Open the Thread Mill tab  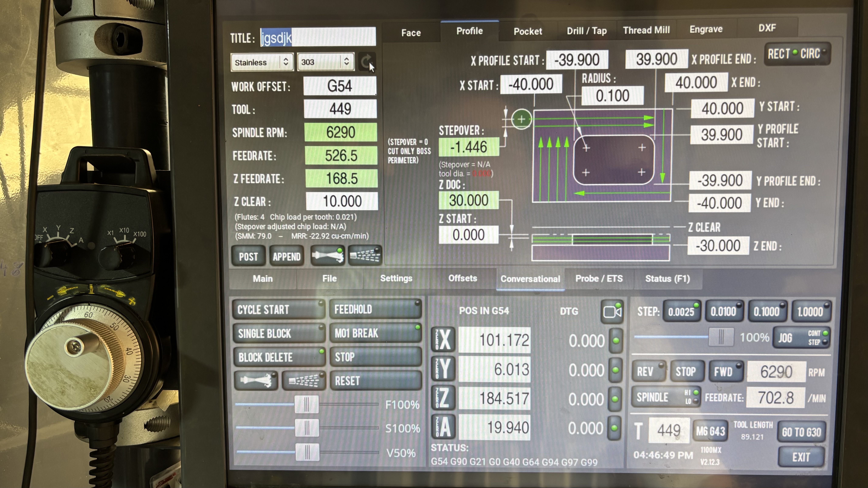pyautogui.click(x=646, y=30)
